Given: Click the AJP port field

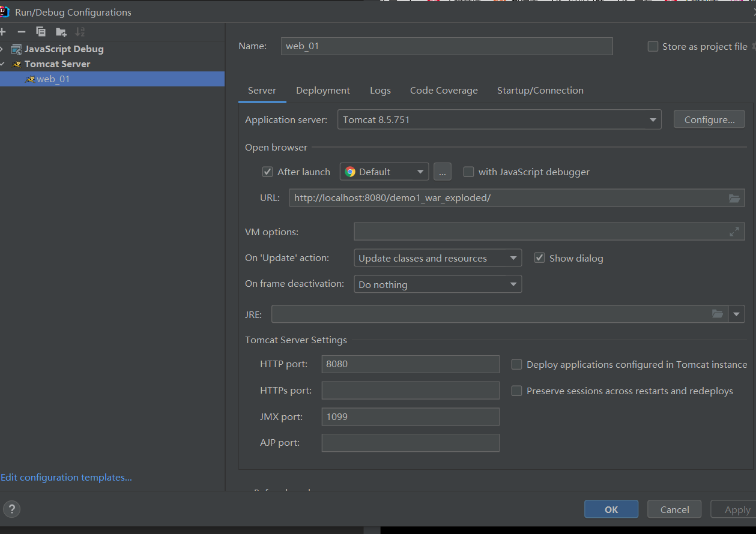Looking at the screenshot, I should click(x=411, y=443).
